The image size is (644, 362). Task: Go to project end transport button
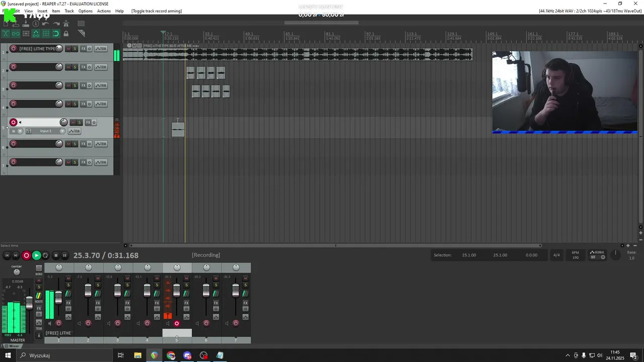16,255
